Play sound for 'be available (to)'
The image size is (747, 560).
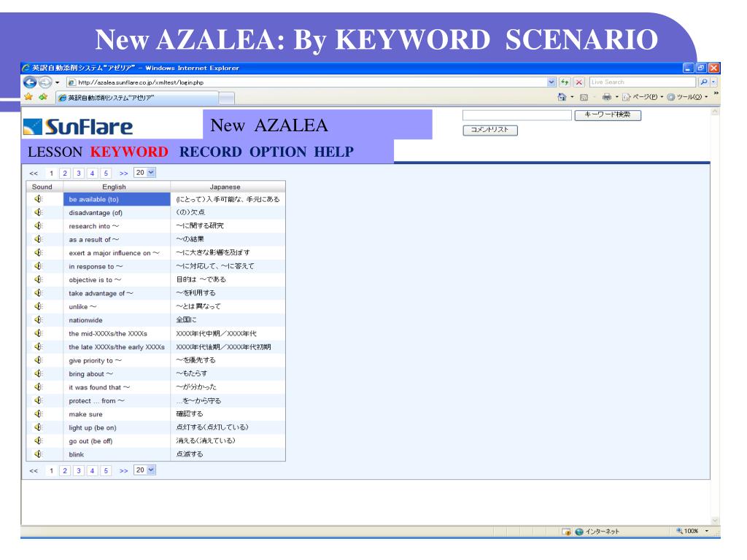pyautogui.click(x=39, y=199)
